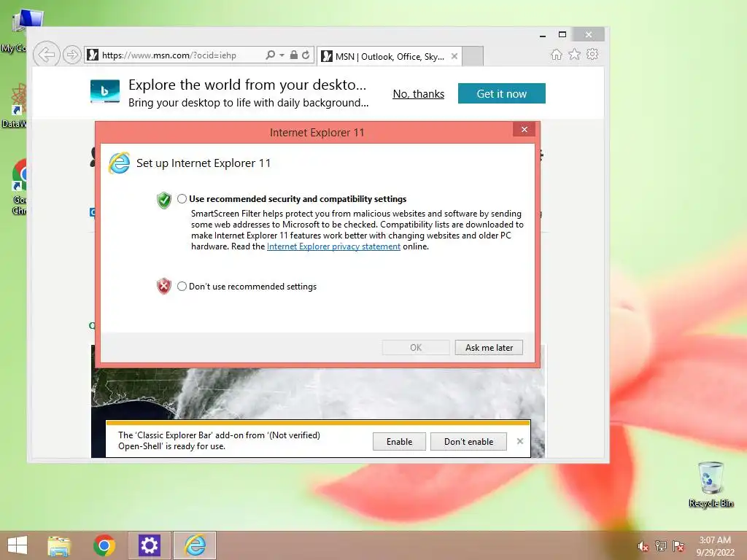Select Use recommended security and compatibility settings
The width and height of the screenshot is (747, 560).
click(x=182, y=198)
